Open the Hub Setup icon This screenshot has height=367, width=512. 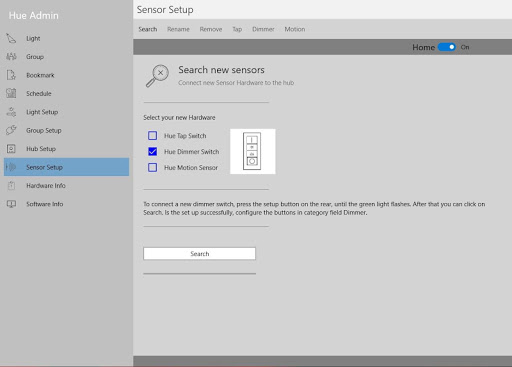tap(11, 149)
